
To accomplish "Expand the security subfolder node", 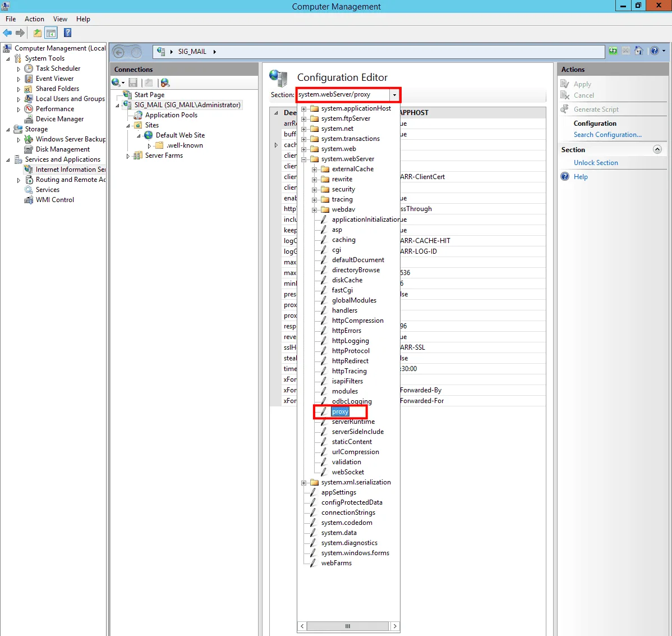I will coord(315,190).
